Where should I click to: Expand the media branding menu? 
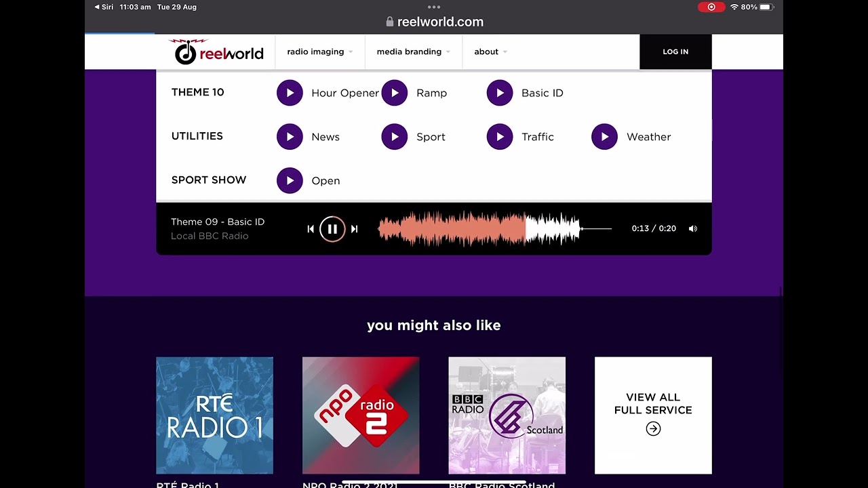coord(414,52)
